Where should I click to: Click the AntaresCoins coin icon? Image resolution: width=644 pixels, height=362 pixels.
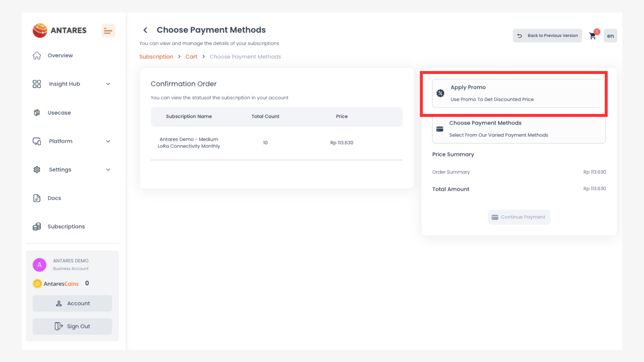(37, 284)
